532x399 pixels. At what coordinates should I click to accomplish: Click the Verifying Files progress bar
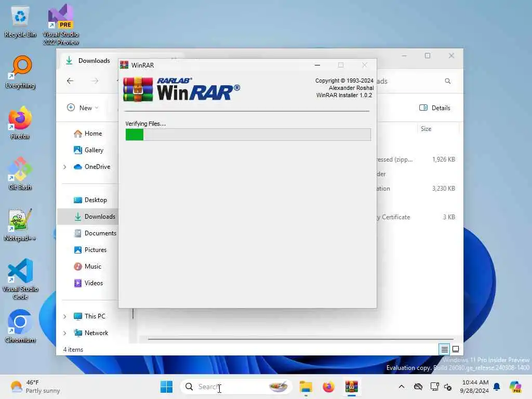tap(248, 135)
